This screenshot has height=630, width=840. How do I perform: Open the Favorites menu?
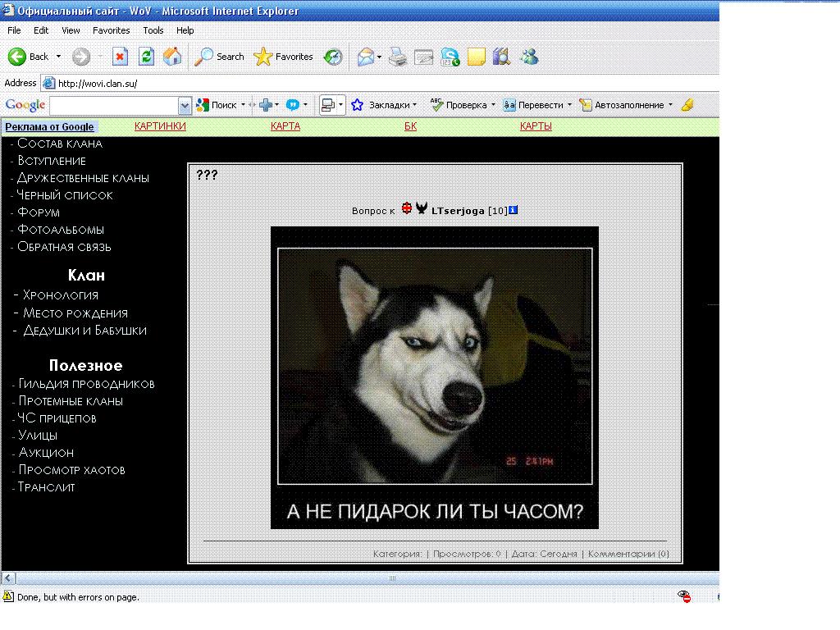111,30
